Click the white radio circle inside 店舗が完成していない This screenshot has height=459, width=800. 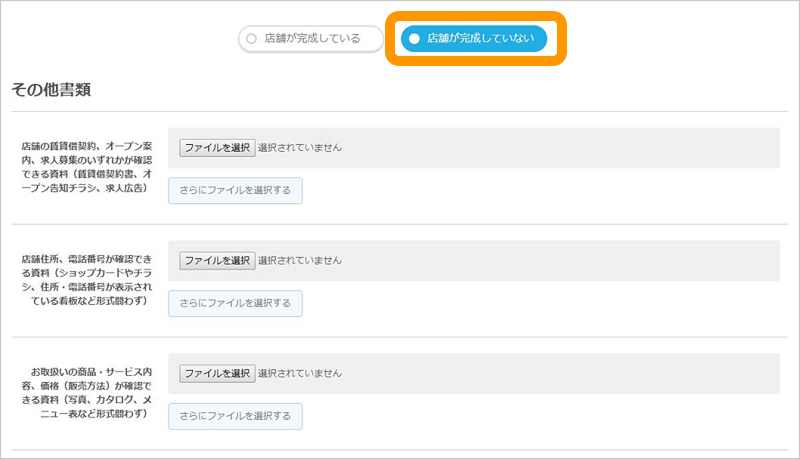pyautogui.click(x=414, y=38)
